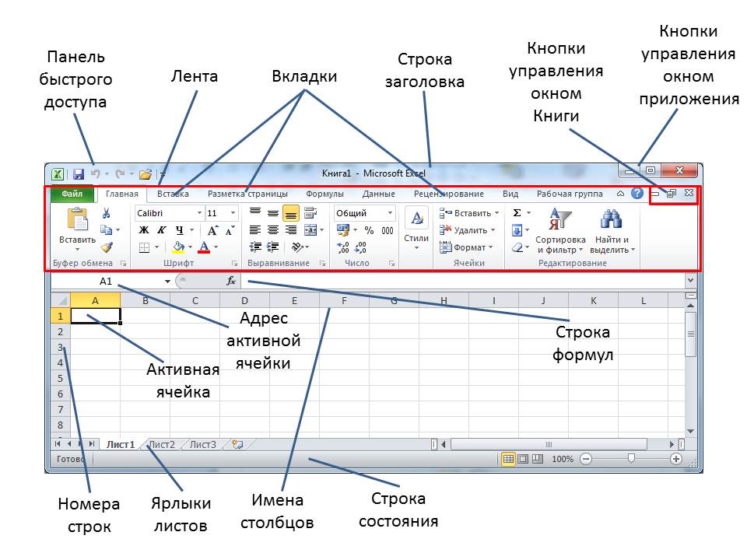Open the Общий number format dropdown
This screenshot has height=560, width=747.
pyautogui.click(x=390, y=213)
